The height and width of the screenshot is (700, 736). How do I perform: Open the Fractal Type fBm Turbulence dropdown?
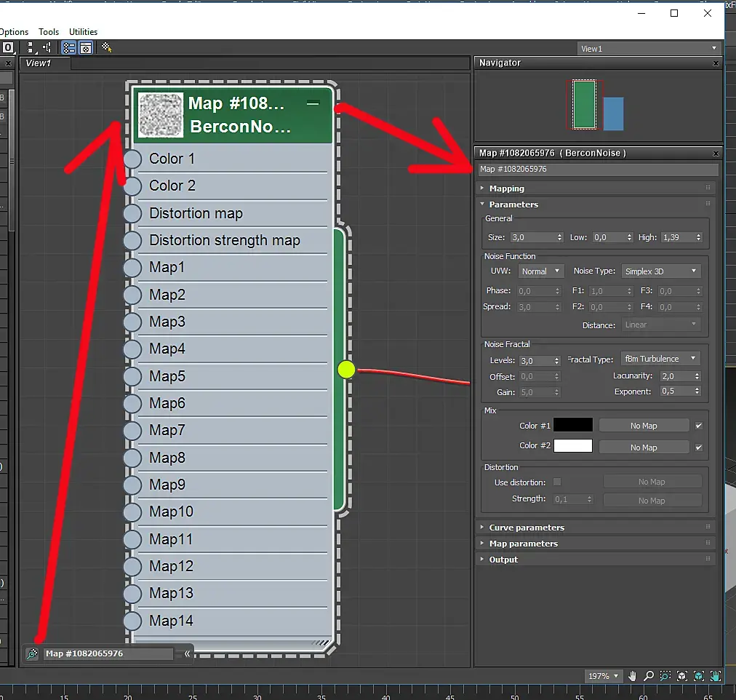pos(660,359)
